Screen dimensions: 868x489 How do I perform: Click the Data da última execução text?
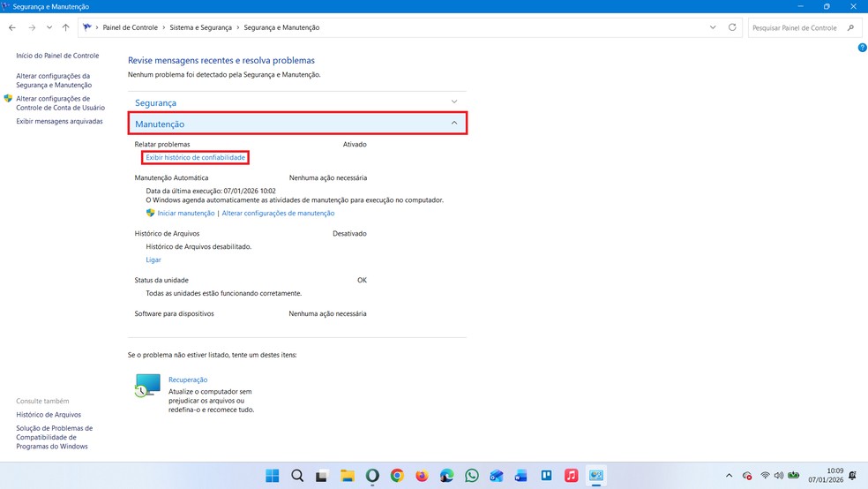[x=211, y=191]
